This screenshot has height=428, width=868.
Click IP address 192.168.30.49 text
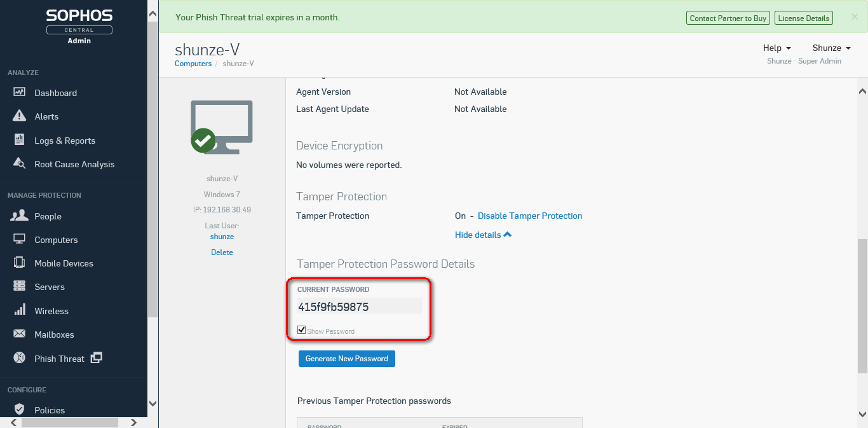(x=222, y=209)
